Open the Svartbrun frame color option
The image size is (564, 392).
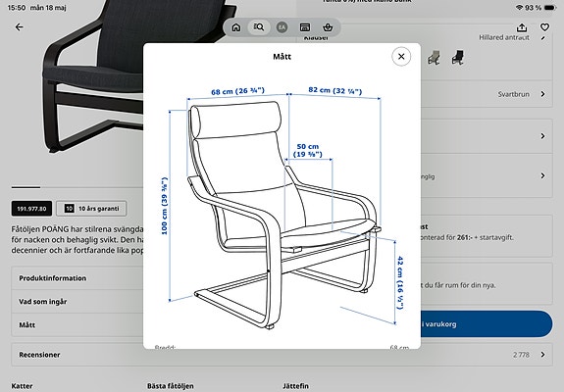coord(487,94)
